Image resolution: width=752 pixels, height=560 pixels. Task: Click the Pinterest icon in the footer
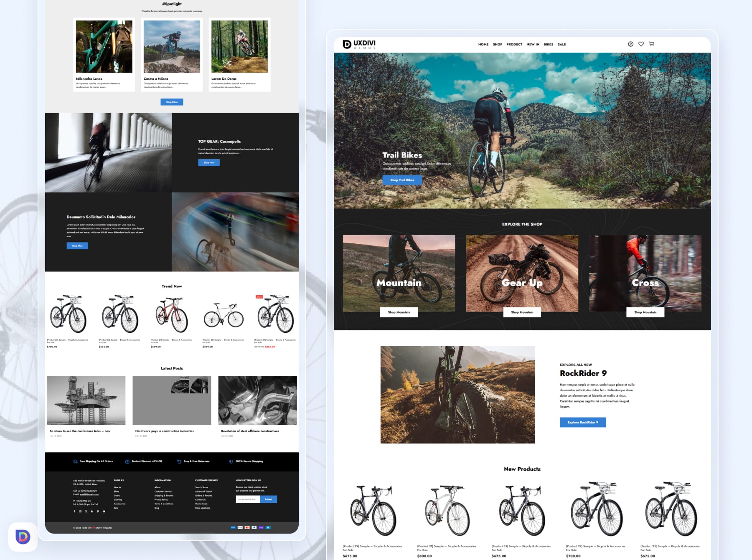coord(98,511)
